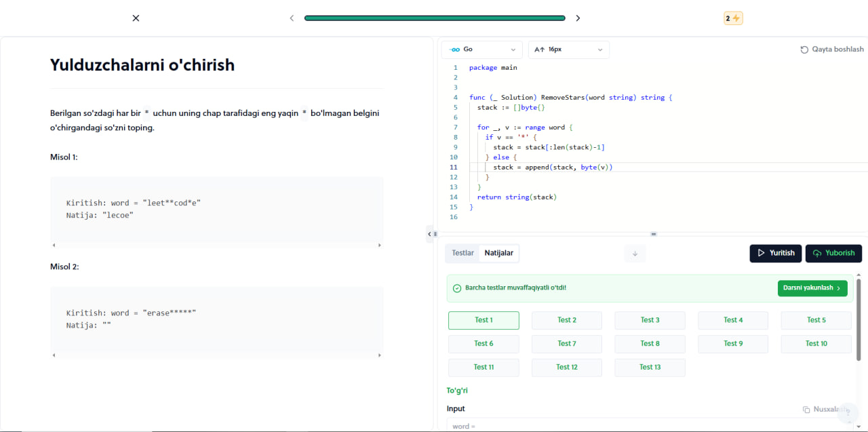Click the Misol 1 example code block
Viewport: 868px width, 432px height.
coord(216,212)
